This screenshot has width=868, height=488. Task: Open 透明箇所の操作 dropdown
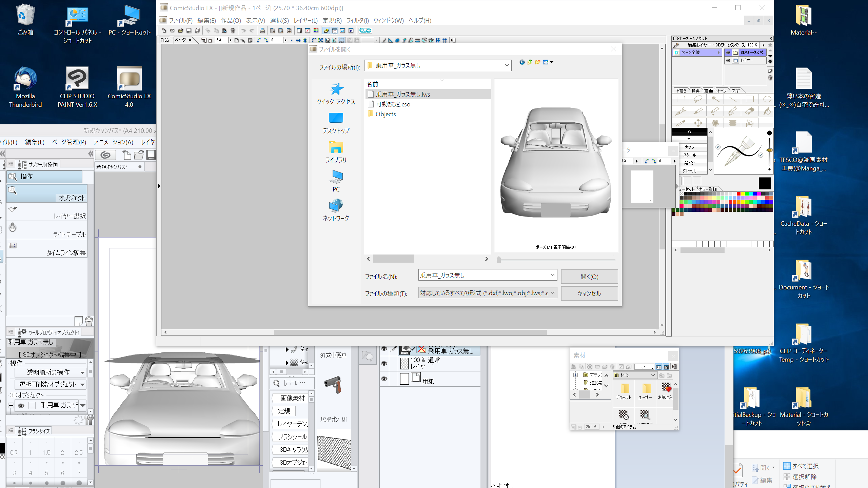51,372
